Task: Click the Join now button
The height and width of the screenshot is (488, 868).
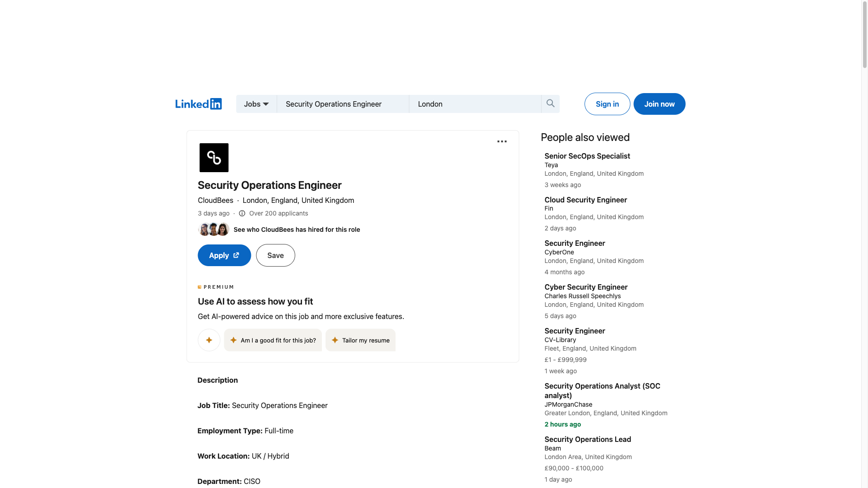Action: [x=659, y=104]
